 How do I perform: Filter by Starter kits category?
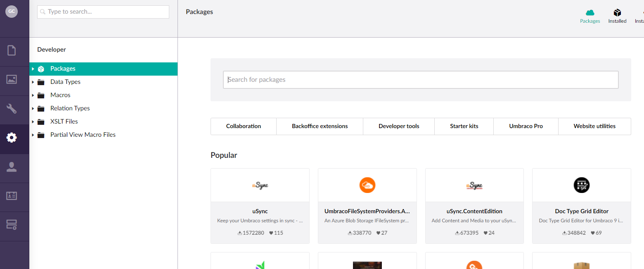[x=464, y=126]
